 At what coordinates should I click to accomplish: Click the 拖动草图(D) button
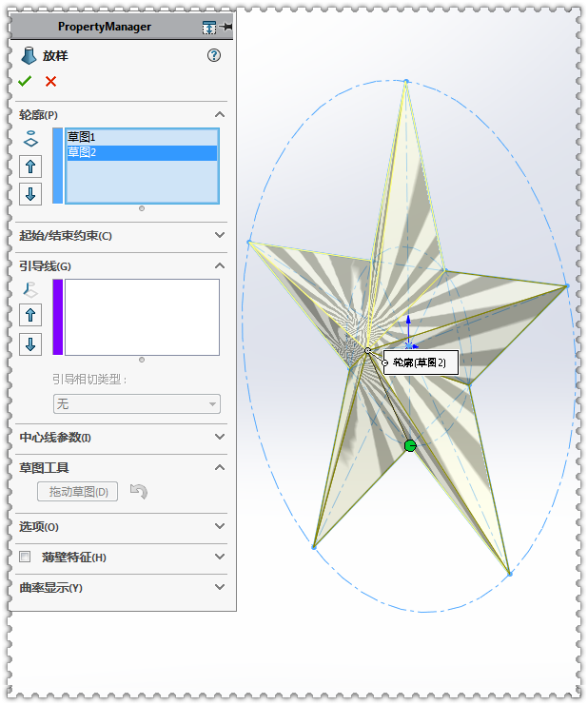tap(77, 492)
